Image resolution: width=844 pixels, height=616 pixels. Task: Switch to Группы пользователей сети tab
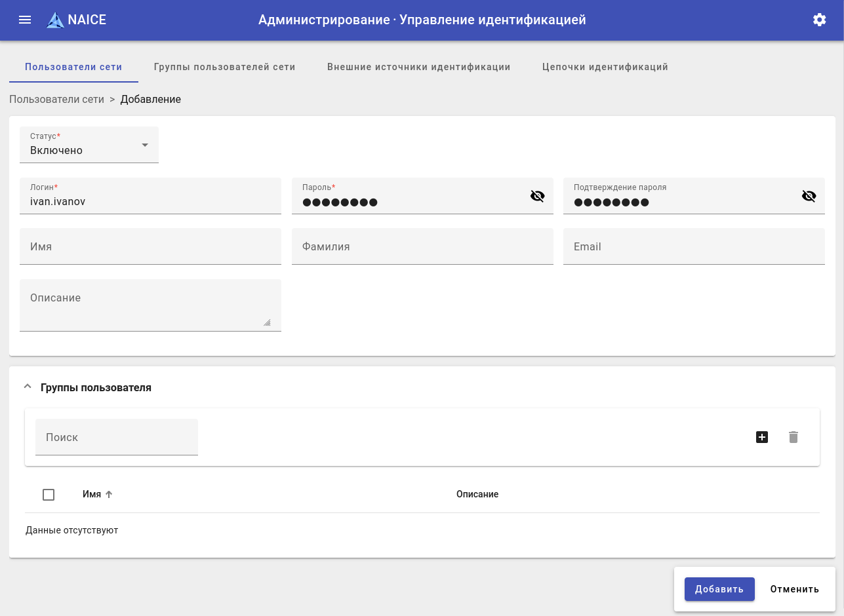[x=224, y=67]
